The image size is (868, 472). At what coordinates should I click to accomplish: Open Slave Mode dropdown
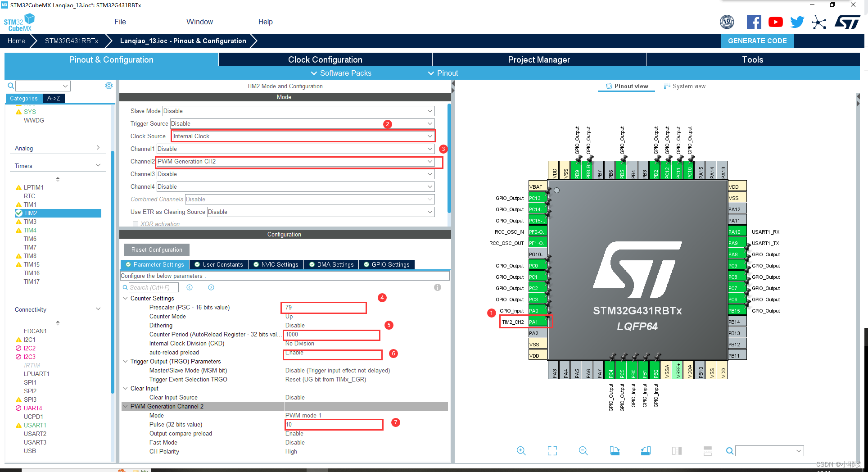pos(298,111)
